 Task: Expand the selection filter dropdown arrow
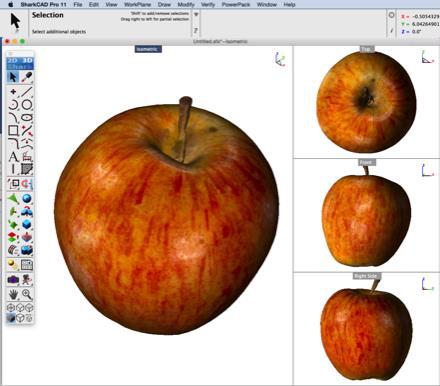(x=196, y=15)
